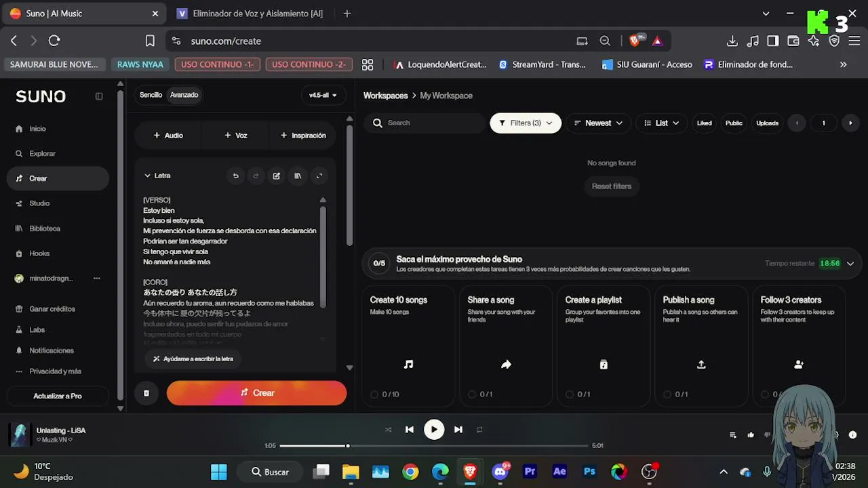
Task: Open the Brave VPN shield icon
Action: (835, 41)
